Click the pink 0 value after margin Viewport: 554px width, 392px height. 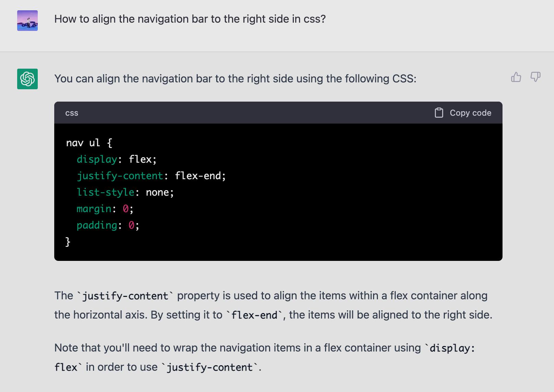[x=126, y=209]
